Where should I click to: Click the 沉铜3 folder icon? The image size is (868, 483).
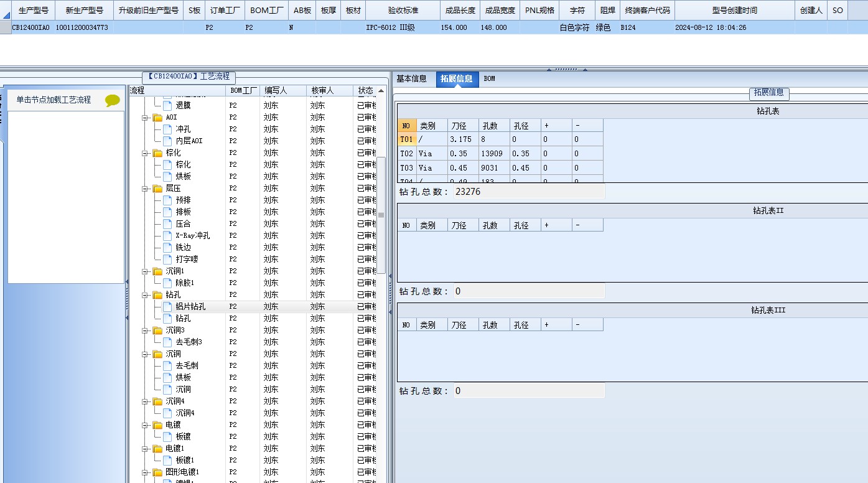coord(157,331)
